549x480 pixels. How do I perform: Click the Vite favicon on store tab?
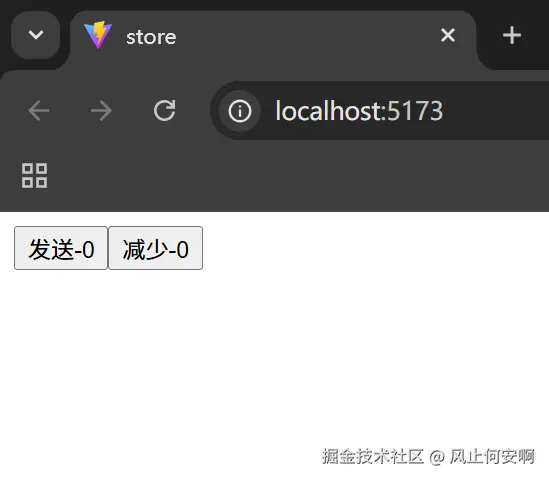[x=98, y=35]
